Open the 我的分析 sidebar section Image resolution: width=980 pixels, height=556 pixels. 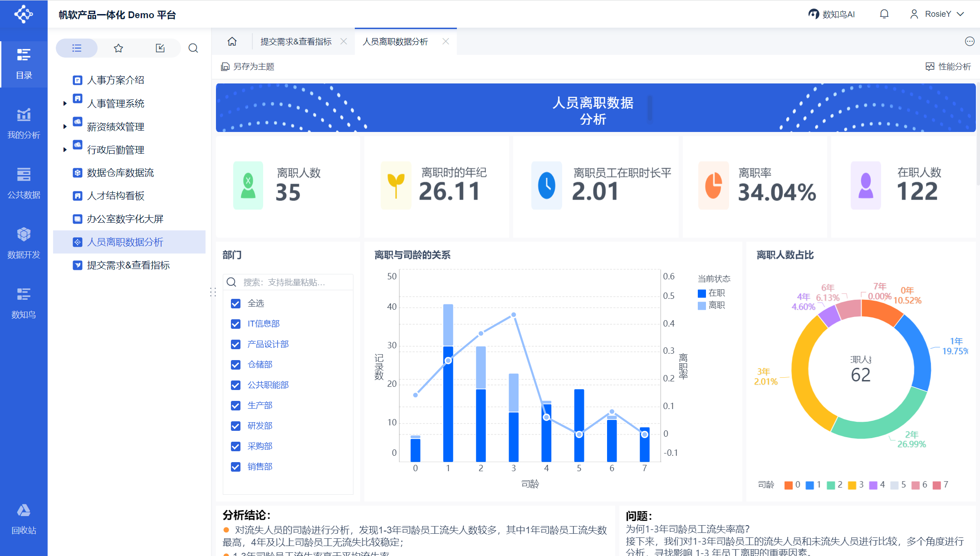(24, 123)
